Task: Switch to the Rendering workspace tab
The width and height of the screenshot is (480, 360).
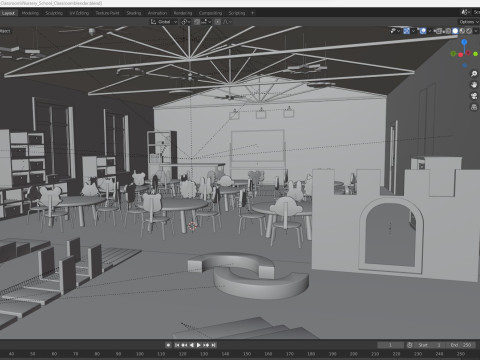Action: point(183,13)
